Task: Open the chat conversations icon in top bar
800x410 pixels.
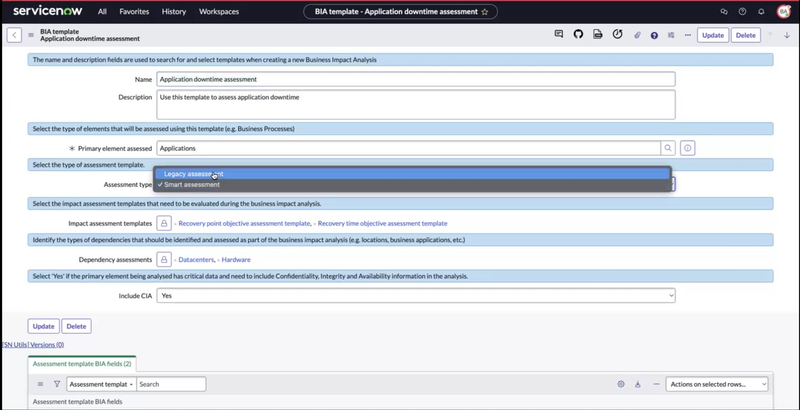Action: point(723,11)
